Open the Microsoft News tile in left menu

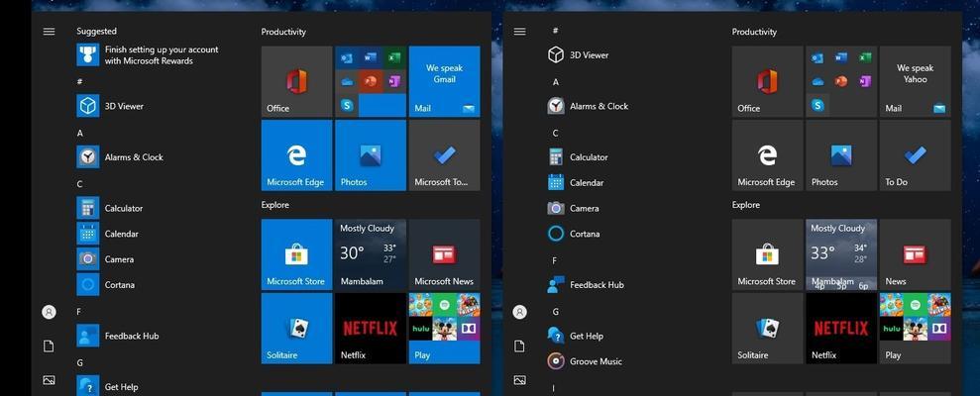(x=444, y=254)
